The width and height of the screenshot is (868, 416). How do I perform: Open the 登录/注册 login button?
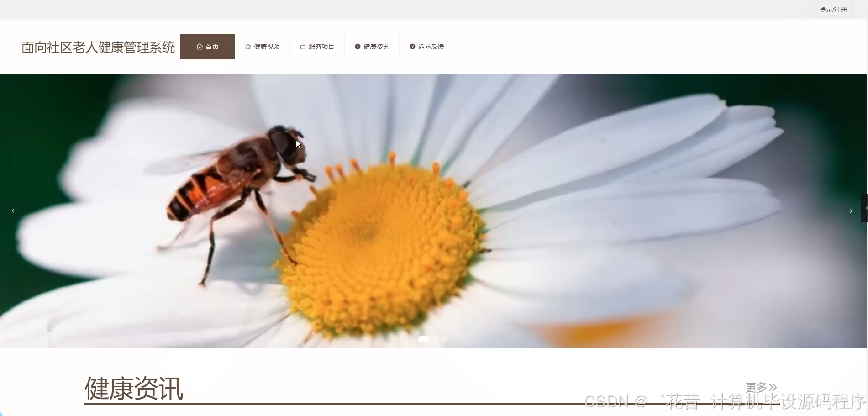pyautogui.click(x=833, y=10)
